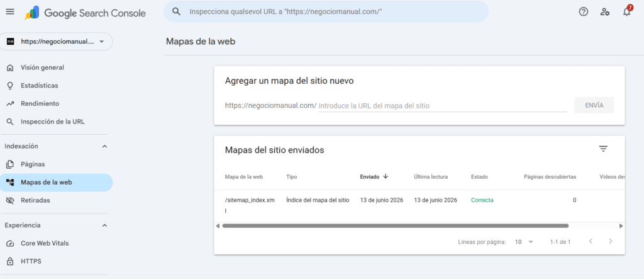The height and width of the screenshot is (279, 644).
Task: Go to previous page of sitemap results
Action: pyautogui.click(x=591, y=241)
